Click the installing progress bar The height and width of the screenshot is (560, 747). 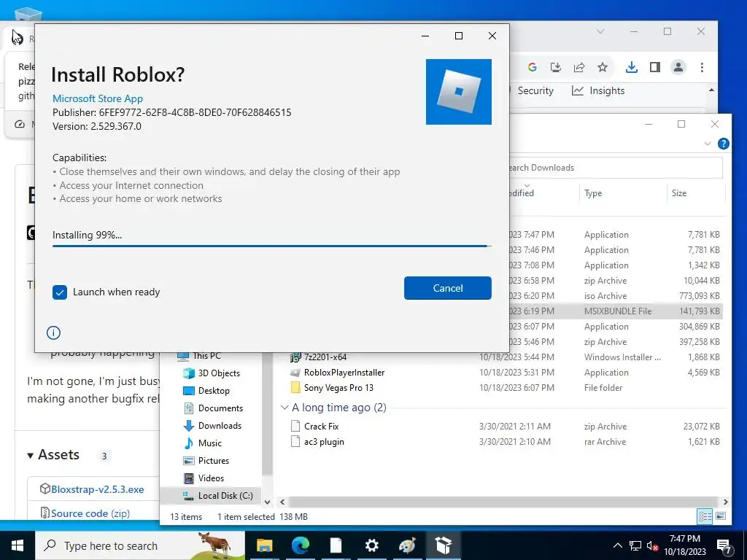(x=271, y=246)
